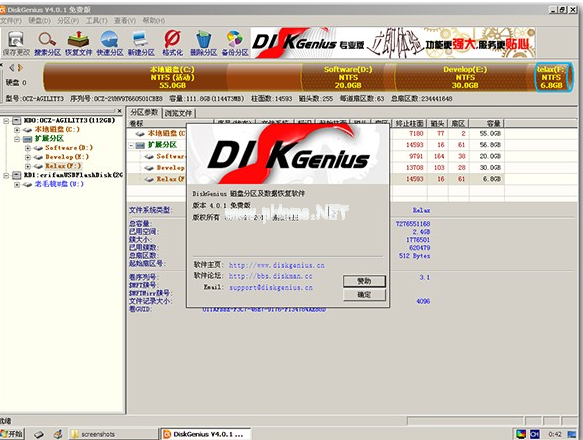Image resolution: width=583 pixels, height=440 pixels.
Task: Select the 本地磁盘(C:) segment in disk bar
Action: pyautogui.click(x=172, y=77)
